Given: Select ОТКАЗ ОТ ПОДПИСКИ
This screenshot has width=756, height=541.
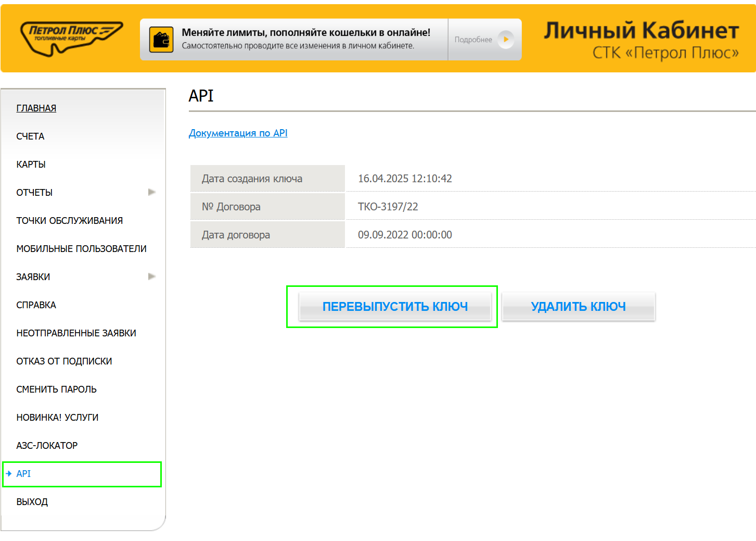Looking at the screenshot, I should 64,361.
